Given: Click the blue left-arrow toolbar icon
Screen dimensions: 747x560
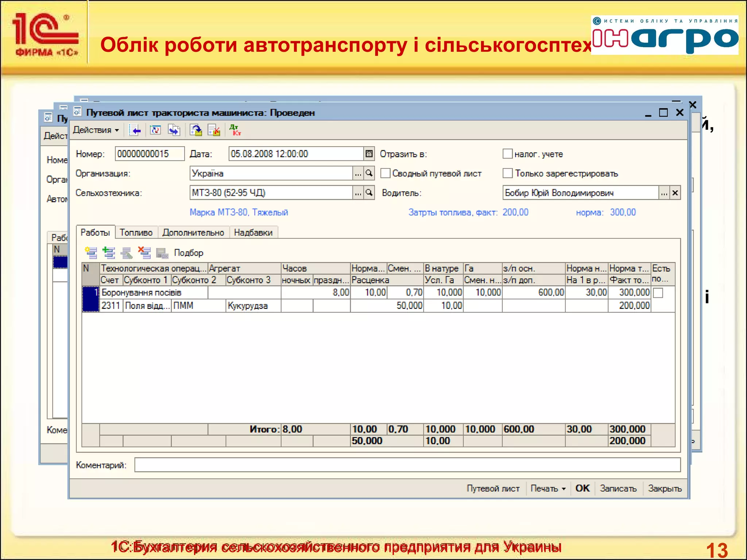Looking at the screenshot, I should click(x=135, y=130).
